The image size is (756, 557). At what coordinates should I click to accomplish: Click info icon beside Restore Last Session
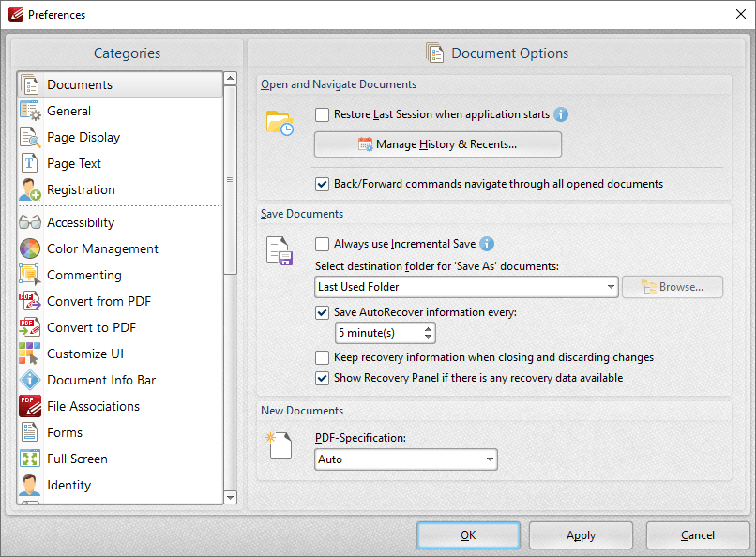(561, 114)
